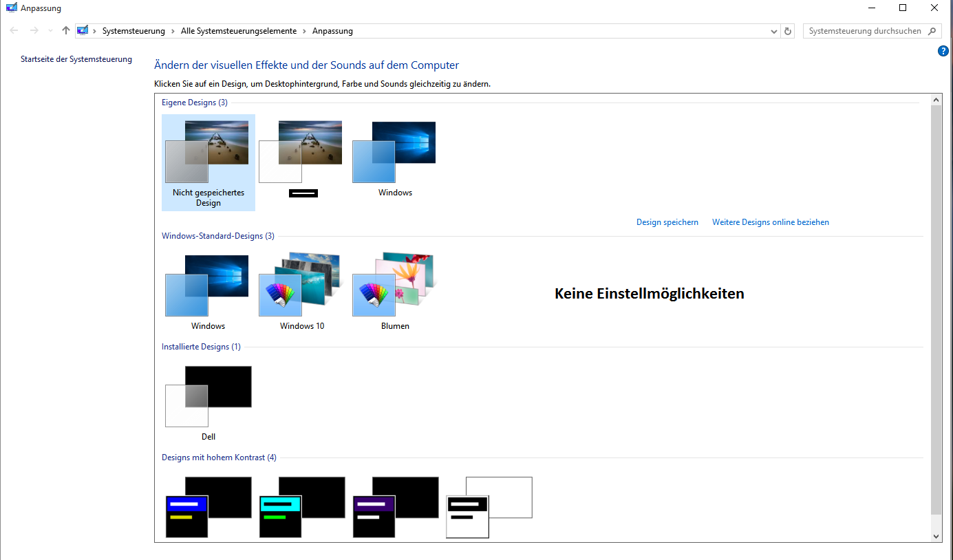Select the Windows 10 theme

301,290
